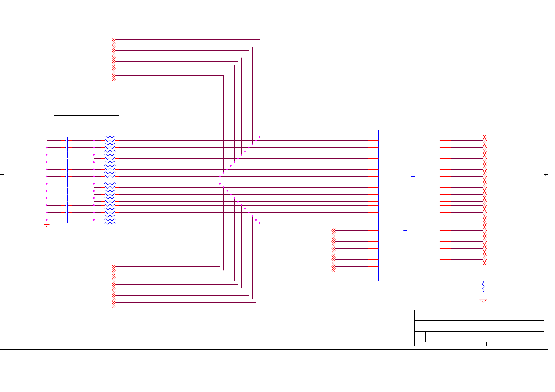Screen dimensions: 555x392
Task: Click the right-pointing arrow on the left border
Action: 2,175
